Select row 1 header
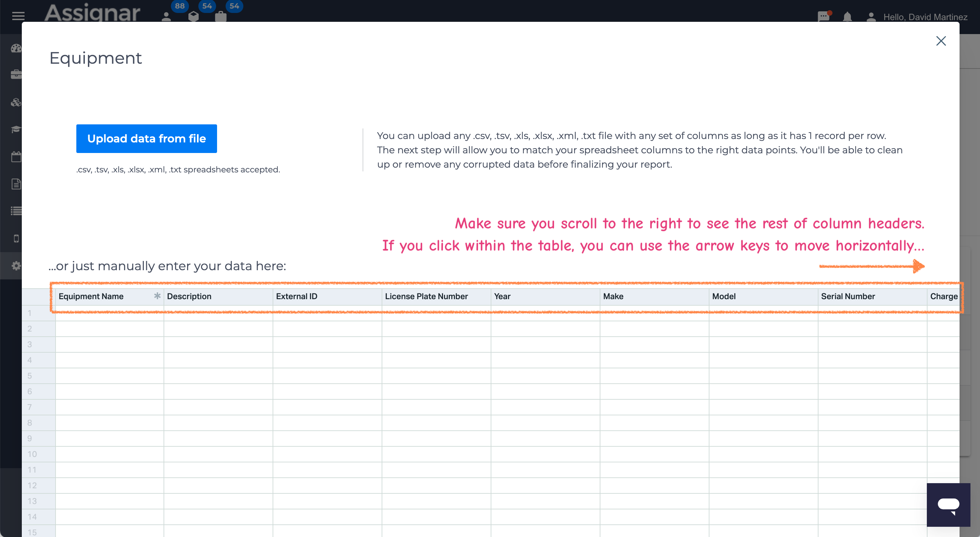Screen dimensions: 980x537 [x=39, y=313]
